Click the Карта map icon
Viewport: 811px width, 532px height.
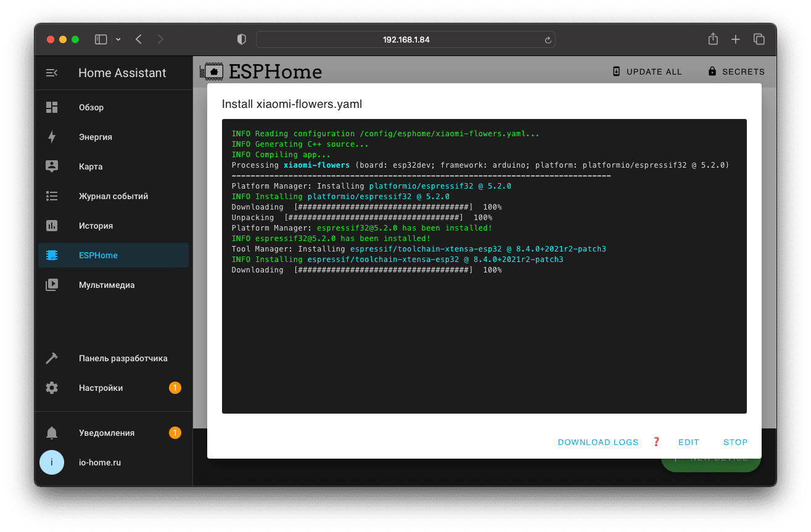pos(52,166)
